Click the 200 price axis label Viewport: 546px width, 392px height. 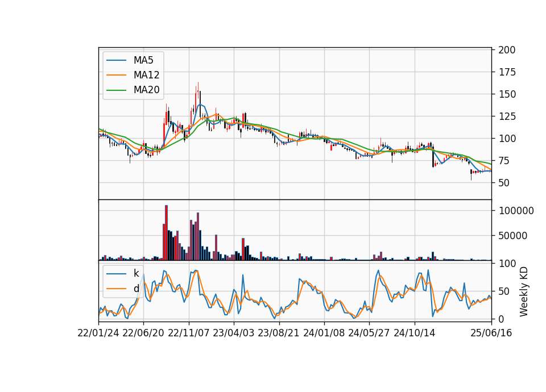pyautogui.click(x=507, y=50)
